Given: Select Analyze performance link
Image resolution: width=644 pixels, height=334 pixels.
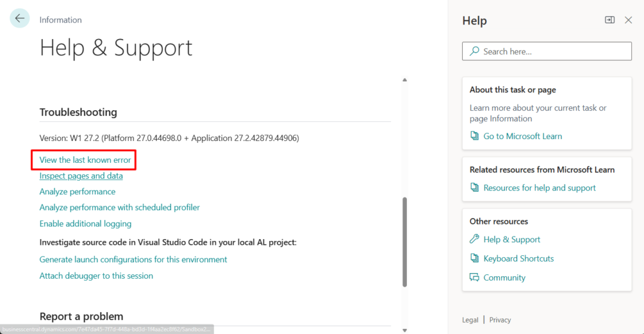Looking at the screenshot, I should [77, 191].
